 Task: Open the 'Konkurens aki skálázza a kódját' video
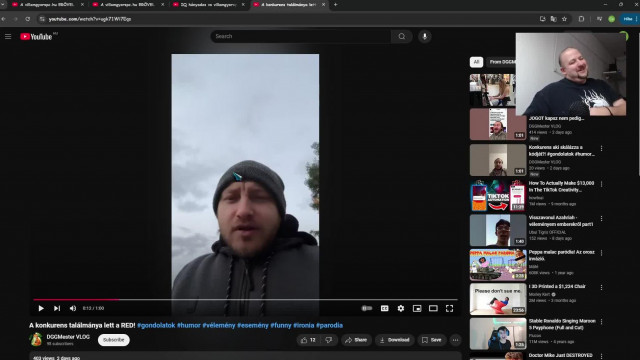click(x=561, y=151)
